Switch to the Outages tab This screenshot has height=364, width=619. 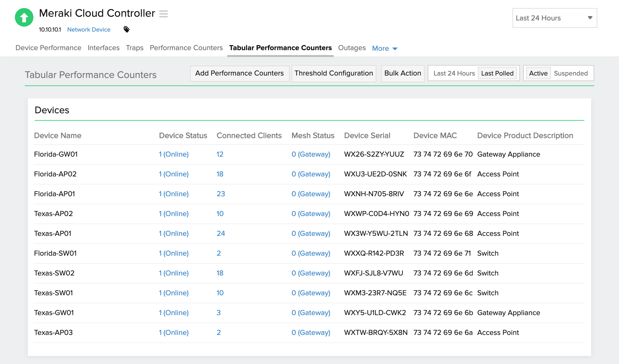[x=352, y=48]
